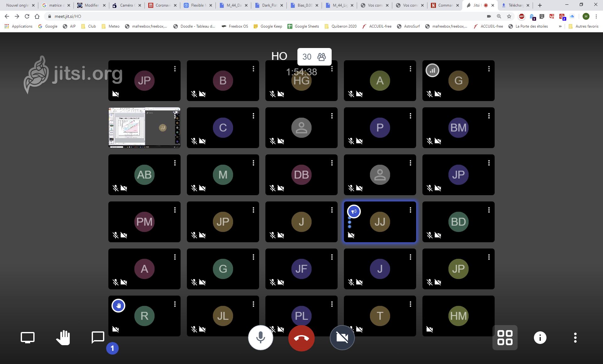Toggle the microphone mute button
The image size is (603, 364).
click(260, 338)
